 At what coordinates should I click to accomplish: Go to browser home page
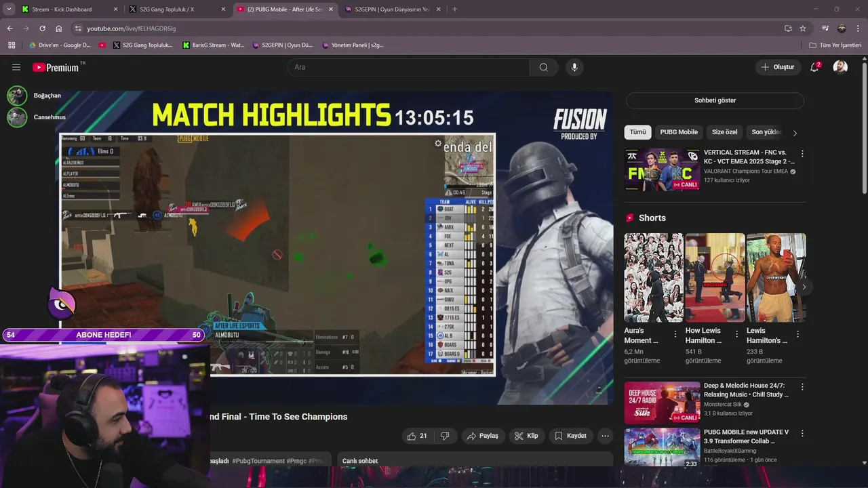point(59,28)
